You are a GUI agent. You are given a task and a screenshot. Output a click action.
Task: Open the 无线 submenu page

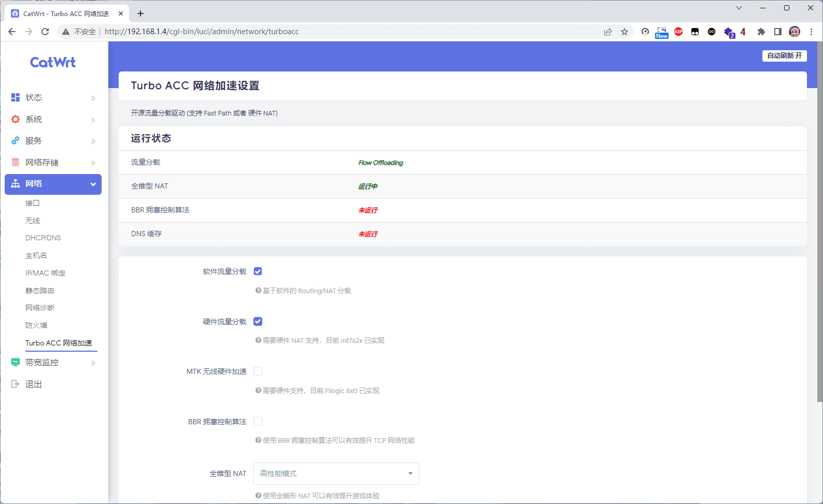click(x=33, y=221)
